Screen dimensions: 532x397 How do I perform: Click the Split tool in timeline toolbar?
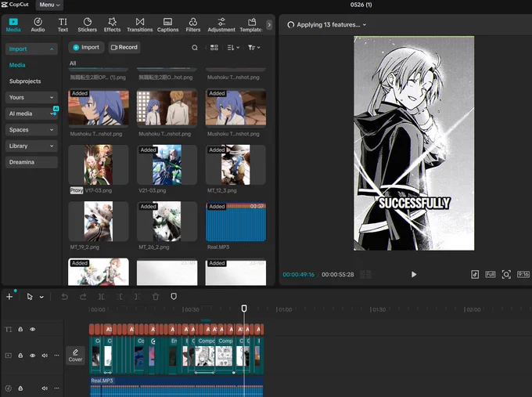[101, 297]
